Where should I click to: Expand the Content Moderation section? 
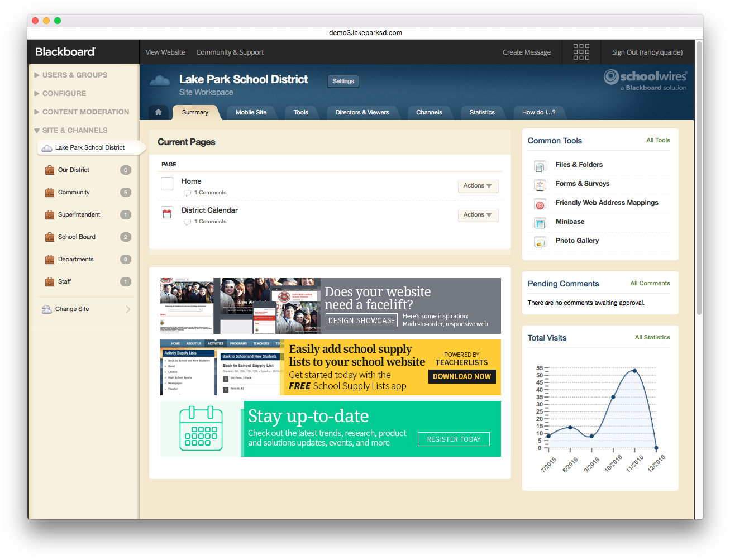point(82,112)
